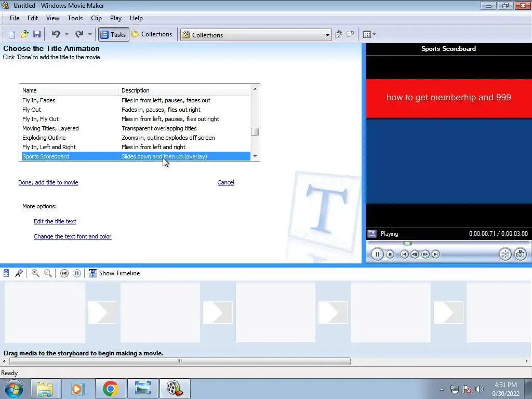
Task: Click the preview seek bar handle
Action: 407,243
